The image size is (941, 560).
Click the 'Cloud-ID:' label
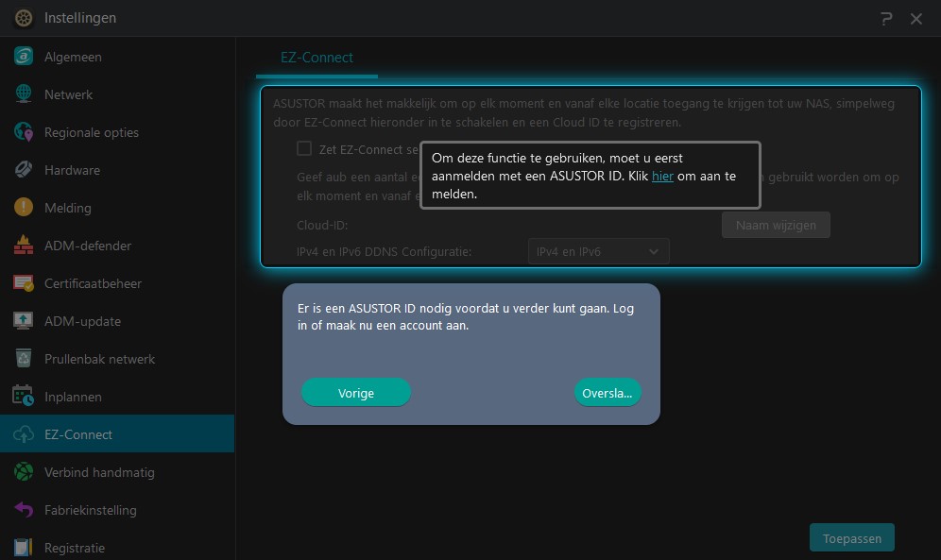coord(322,225)
